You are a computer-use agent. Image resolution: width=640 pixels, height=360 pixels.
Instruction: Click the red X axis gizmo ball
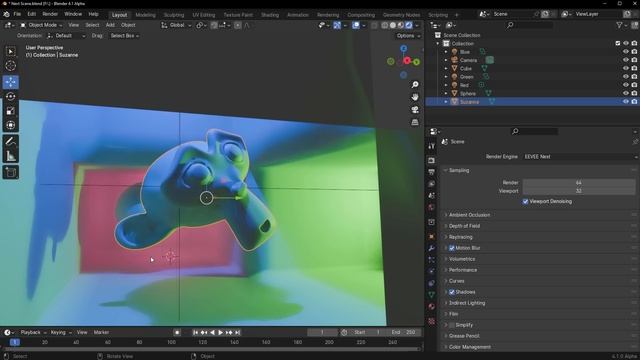click(x=407, y=61)
